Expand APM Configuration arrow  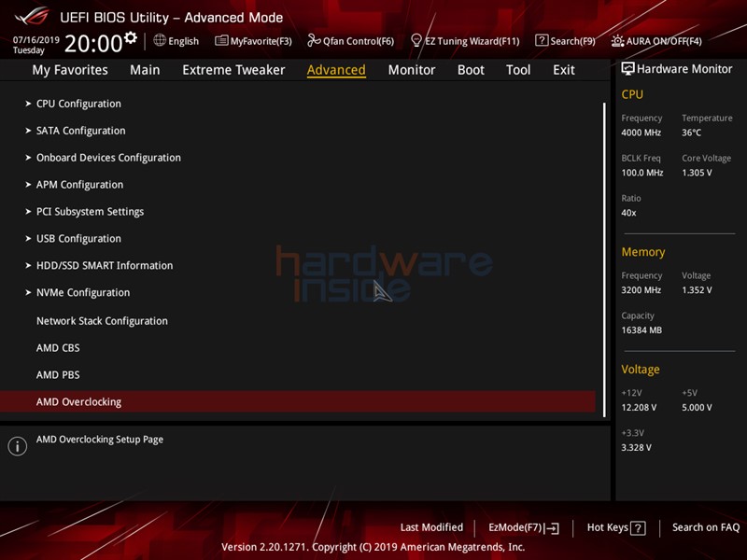(28, 184)
